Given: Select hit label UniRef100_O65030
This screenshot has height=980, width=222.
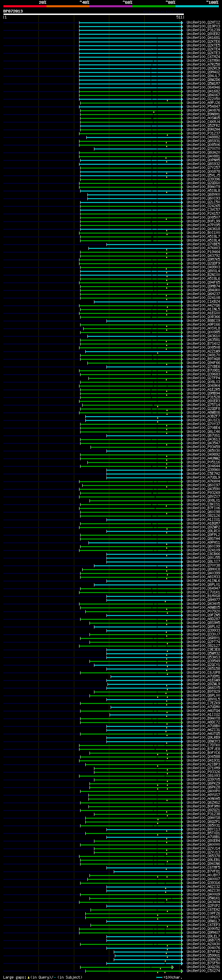Looking at the screenshot, I should [x=203, y=451].
